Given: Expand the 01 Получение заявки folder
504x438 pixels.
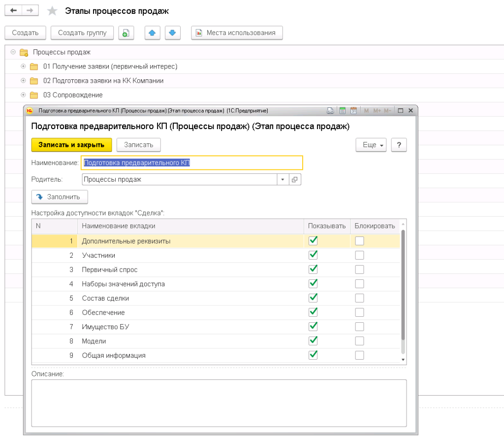Looking at the screenshot, I should [x=23, y=67].
